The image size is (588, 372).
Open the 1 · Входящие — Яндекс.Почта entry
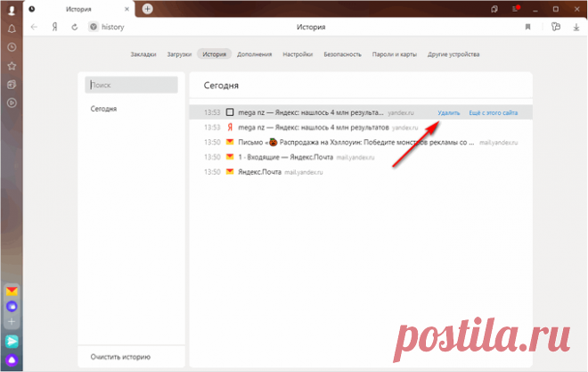pyautogui.click(x=286, y=157)
